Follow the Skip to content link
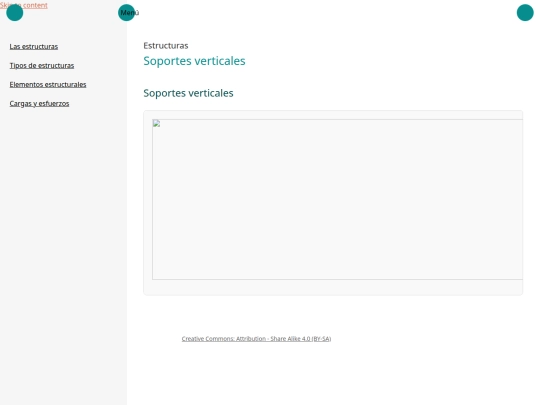Viewport: 540px width, 405px height. click(x=24, y=5)
